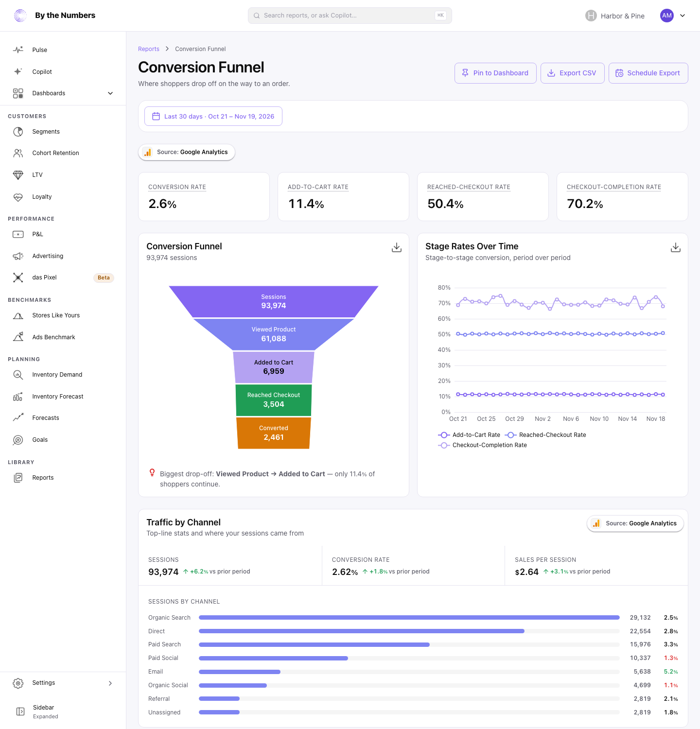Click the By the Numbers logo
The height and width of the screenshot is (729, 700).
(20, 16)
